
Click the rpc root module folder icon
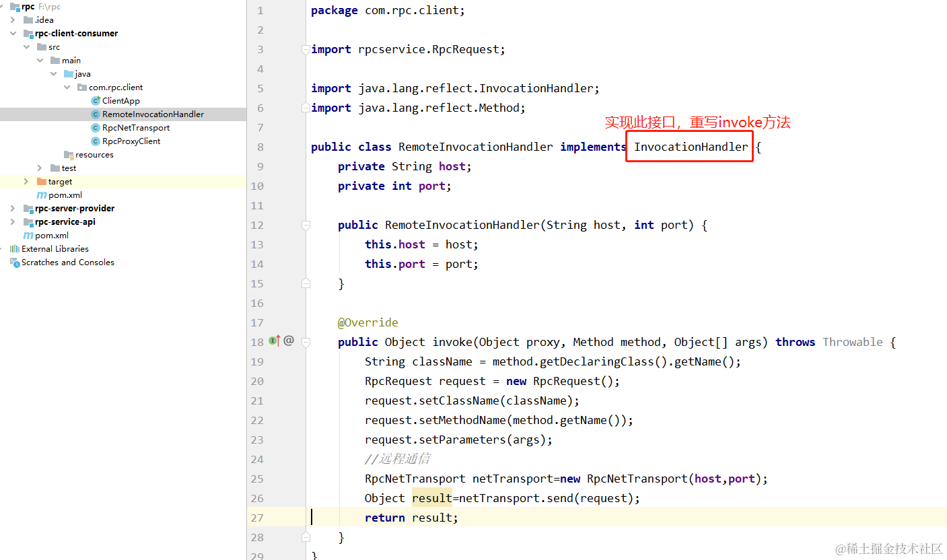click(15, 7)
